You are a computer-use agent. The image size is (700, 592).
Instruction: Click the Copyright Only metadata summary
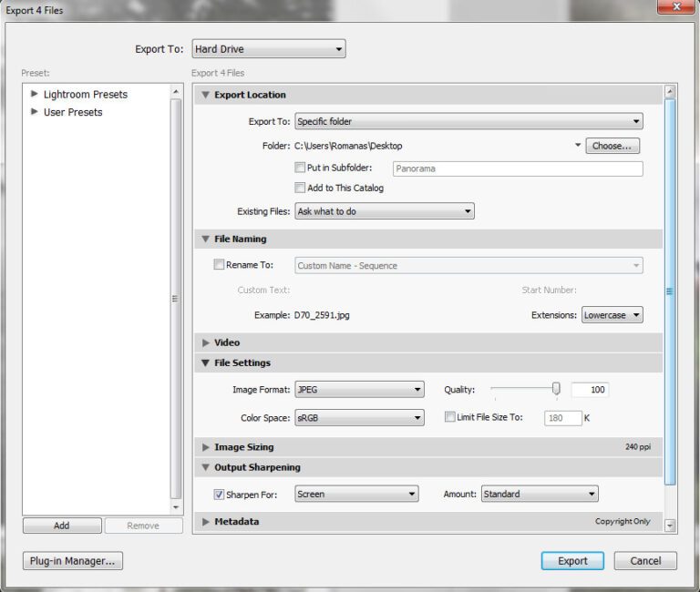623,521
